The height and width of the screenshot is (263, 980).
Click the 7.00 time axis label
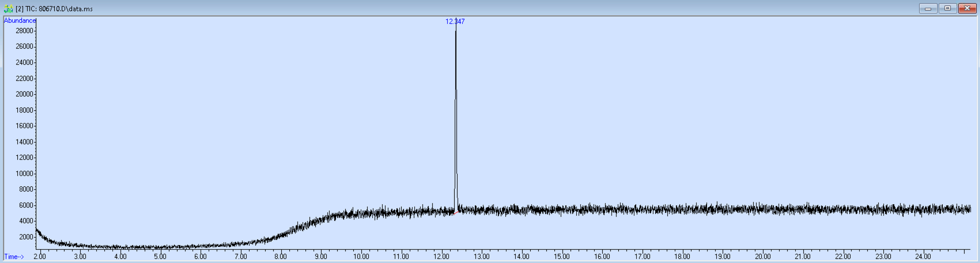coord(241,256)
